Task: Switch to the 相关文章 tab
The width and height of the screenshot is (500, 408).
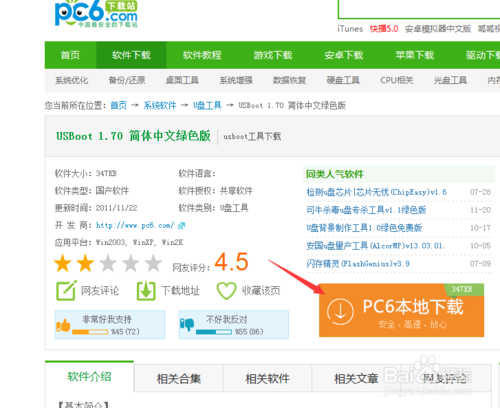Action: click(x=356, y=378)
